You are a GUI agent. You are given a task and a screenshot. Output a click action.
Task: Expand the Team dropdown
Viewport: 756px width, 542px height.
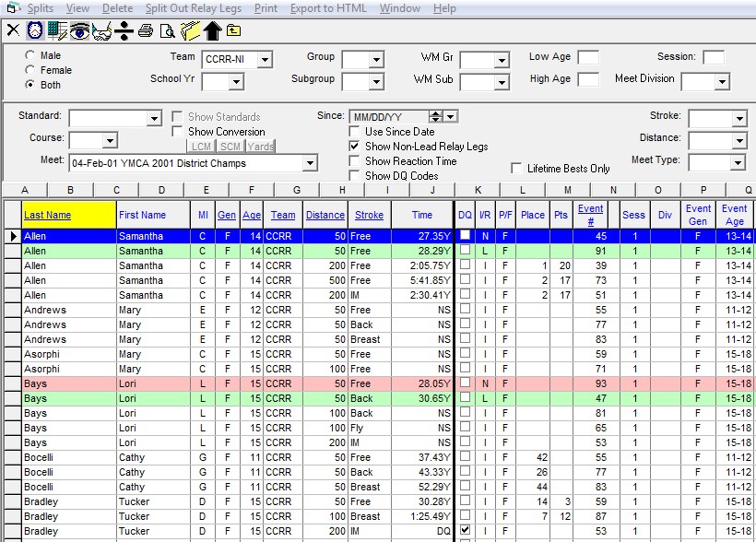pyautogui.click(x=265, y=60)
